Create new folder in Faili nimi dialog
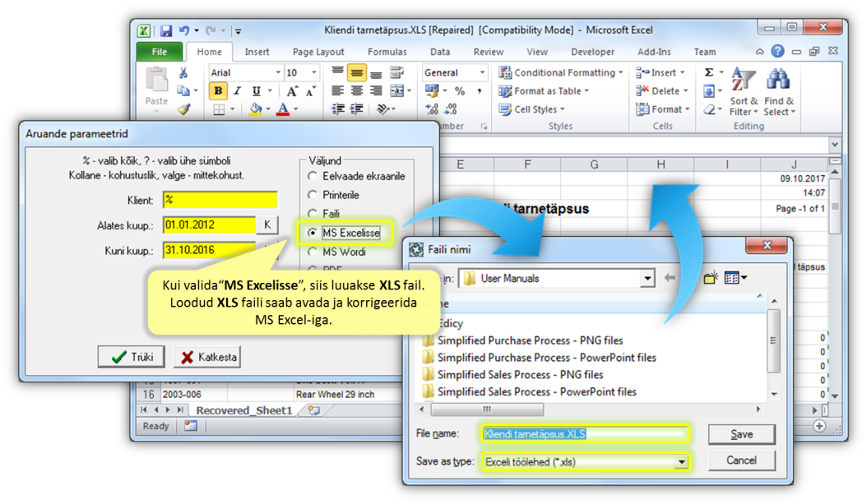 pyautogui.click(x=711, y=278)
